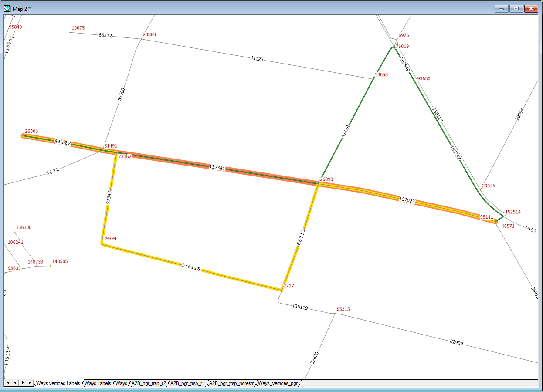The image size is (543, 392).
Task: Select way label 136118
Action: [191, 267]
